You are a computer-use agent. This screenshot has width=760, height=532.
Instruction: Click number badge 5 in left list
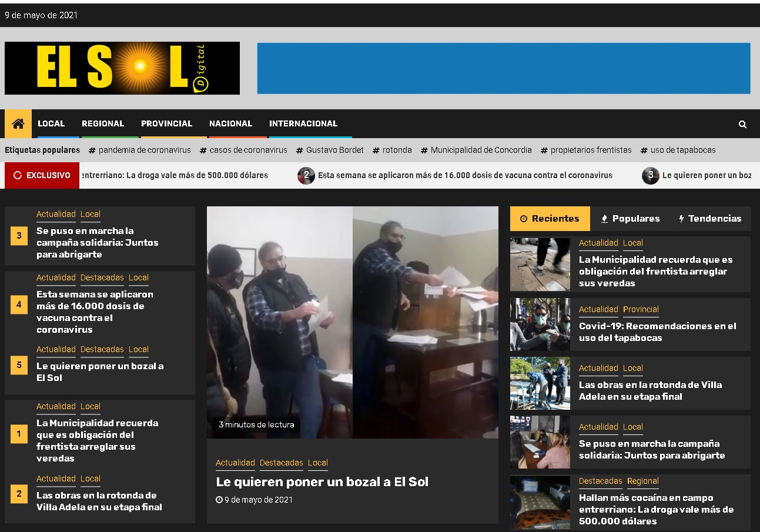(x=19, y=365)
